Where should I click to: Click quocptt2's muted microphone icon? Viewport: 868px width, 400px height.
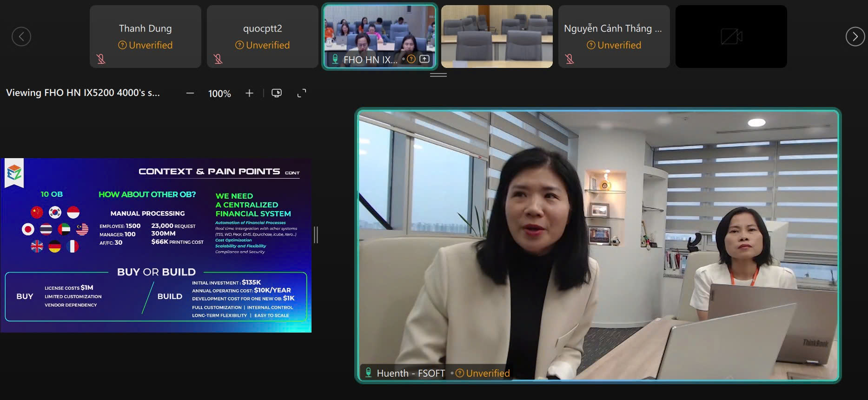point(218,59)
